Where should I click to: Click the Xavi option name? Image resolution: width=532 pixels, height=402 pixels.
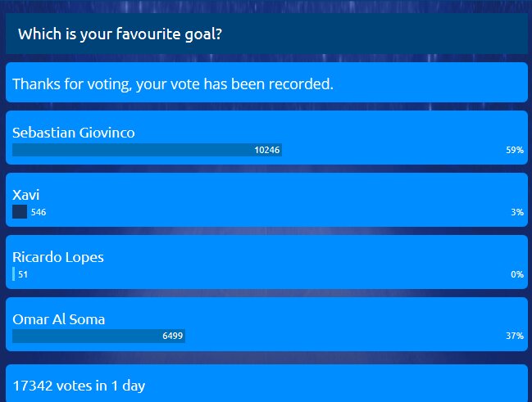coord(25,195)
